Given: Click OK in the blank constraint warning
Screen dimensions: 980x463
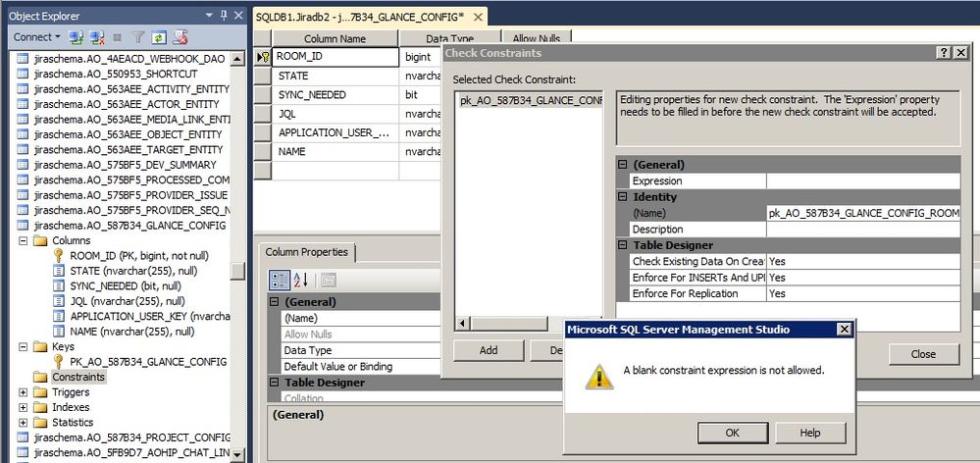Looking at the screenshot, I should coord(733,433).
